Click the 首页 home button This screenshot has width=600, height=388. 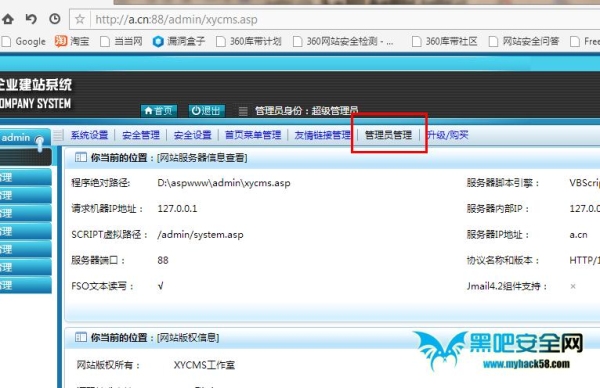pyautogui.click(x=159, y=111)
